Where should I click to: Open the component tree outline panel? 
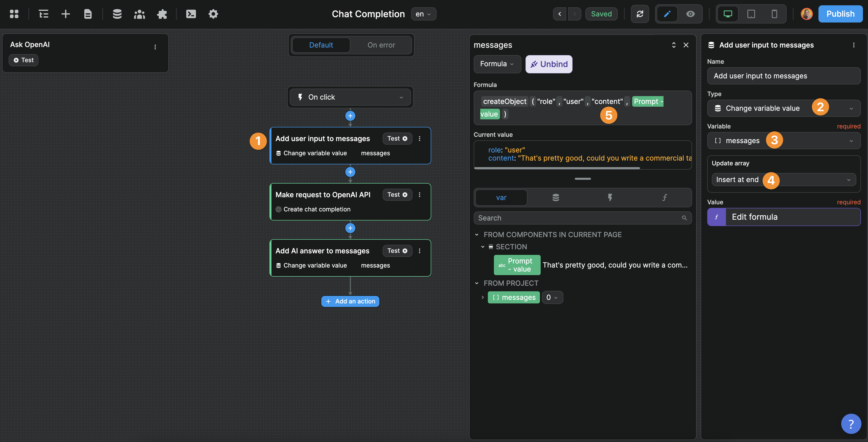point(43,14)
